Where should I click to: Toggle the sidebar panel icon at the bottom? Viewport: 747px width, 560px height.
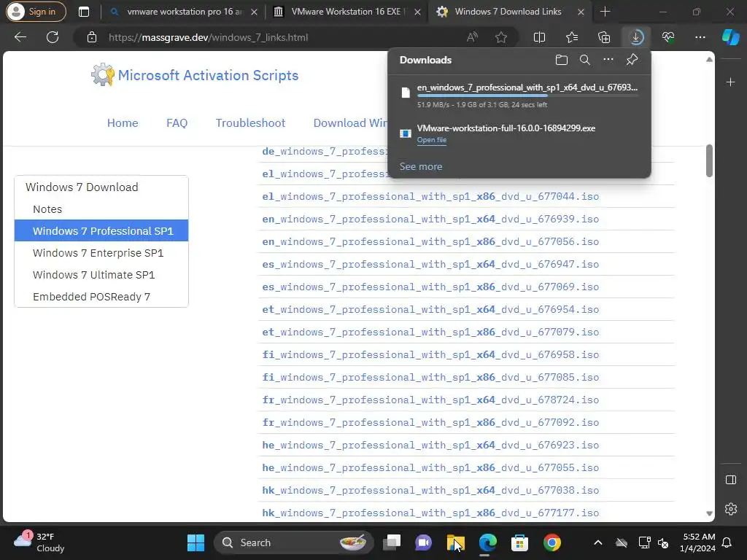[x=730, y=480]
